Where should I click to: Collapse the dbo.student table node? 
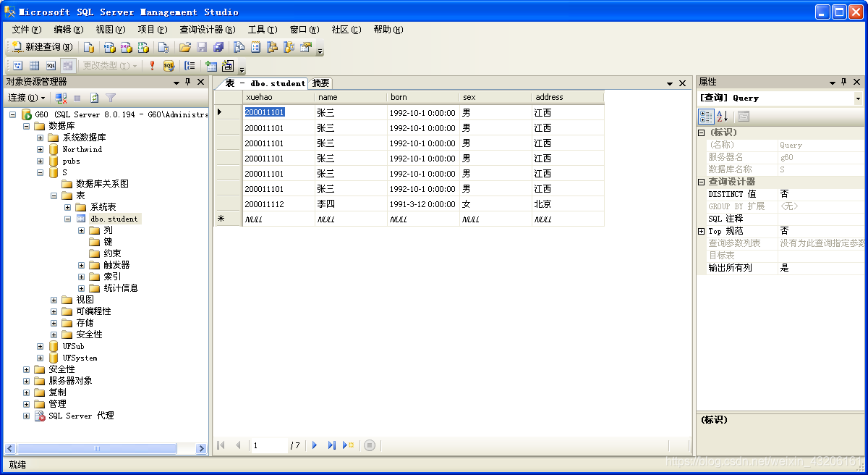pyautogui.click(x=68, y=219)
